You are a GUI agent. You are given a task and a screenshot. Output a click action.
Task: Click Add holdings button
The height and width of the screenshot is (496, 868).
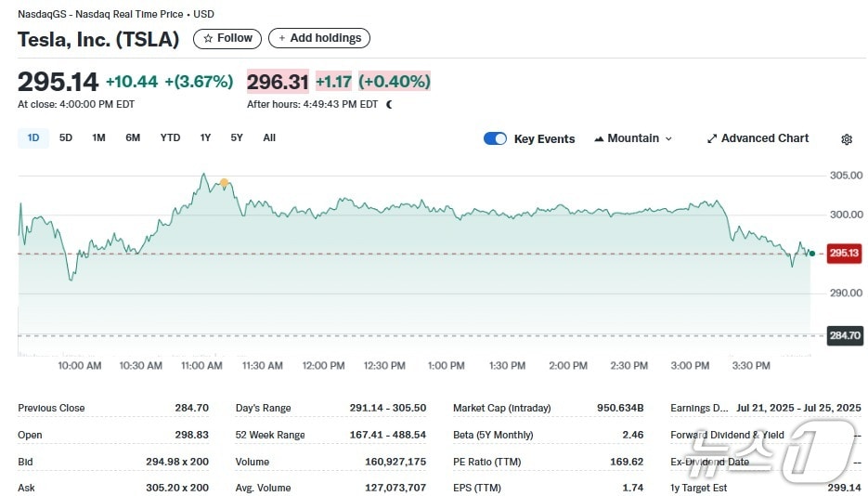pos(319,38)
